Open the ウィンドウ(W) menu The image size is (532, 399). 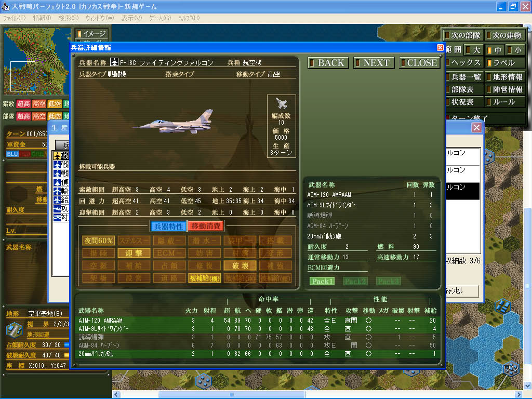pyautogui.click(x=99, y=18)
